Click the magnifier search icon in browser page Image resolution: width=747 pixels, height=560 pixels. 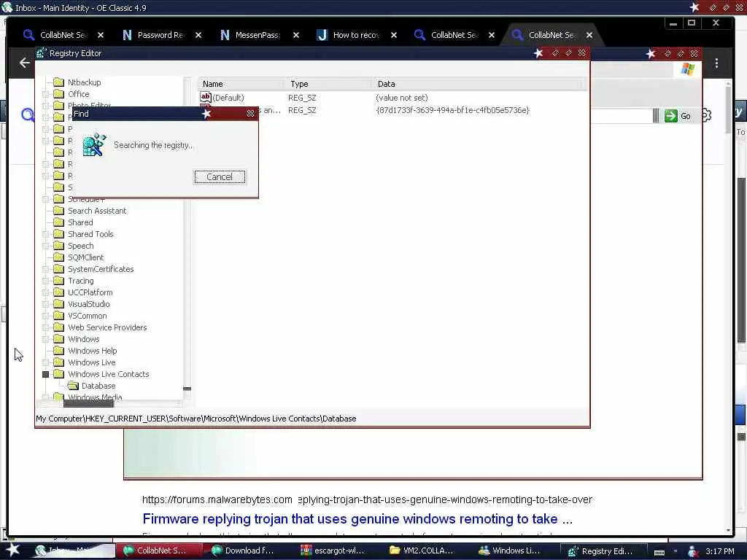point(28,114)
